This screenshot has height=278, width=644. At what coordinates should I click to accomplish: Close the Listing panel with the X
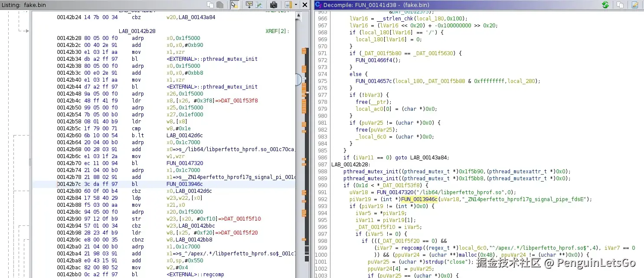pyautogui.click(x=304, y=5)
